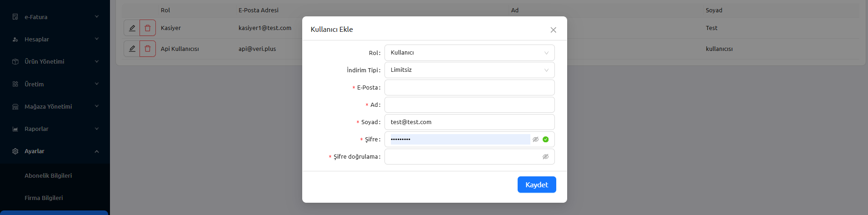Expand Raporlar menu chevron

coord(97,129)
